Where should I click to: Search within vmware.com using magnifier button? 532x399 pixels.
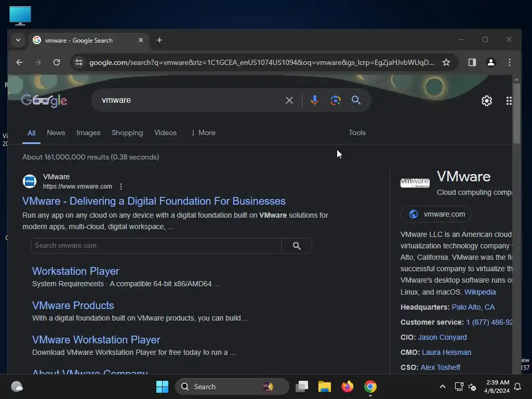[x=297, y=246]
